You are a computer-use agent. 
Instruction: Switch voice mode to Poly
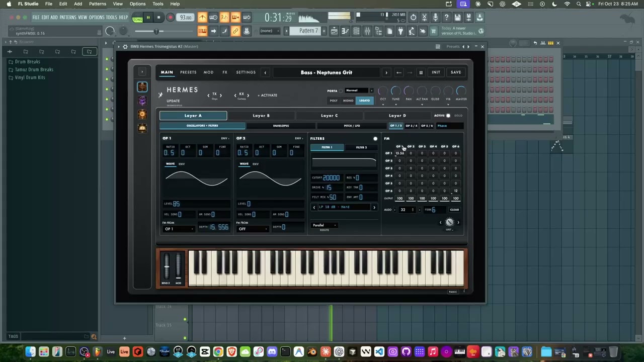[x=334, y=101]
